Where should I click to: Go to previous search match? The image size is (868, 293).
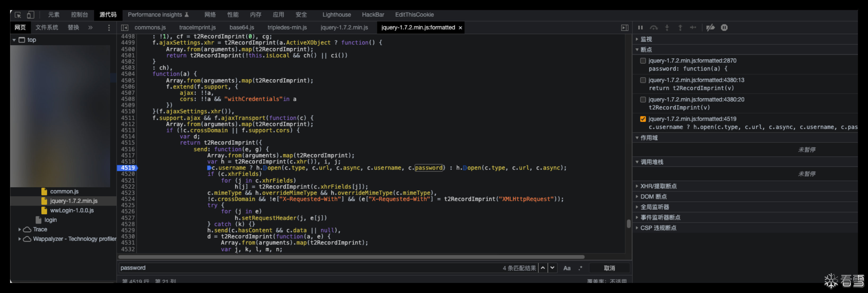tap(543, 268)
